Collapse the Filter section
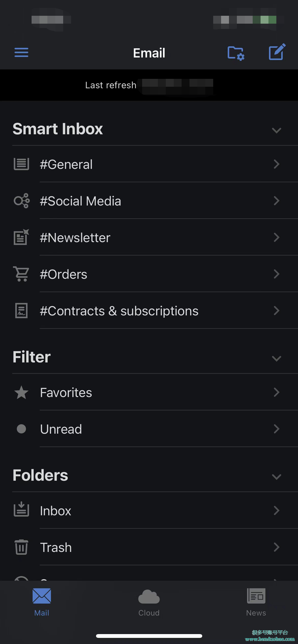Image resolution: width=298 pixels, height=644 pixels. 277,358
